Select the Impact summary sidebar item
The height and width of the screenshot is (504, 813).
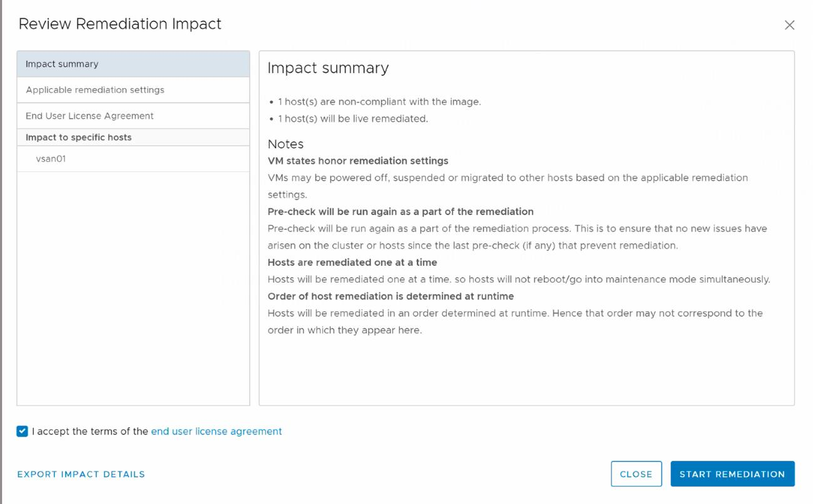(133, 64)
